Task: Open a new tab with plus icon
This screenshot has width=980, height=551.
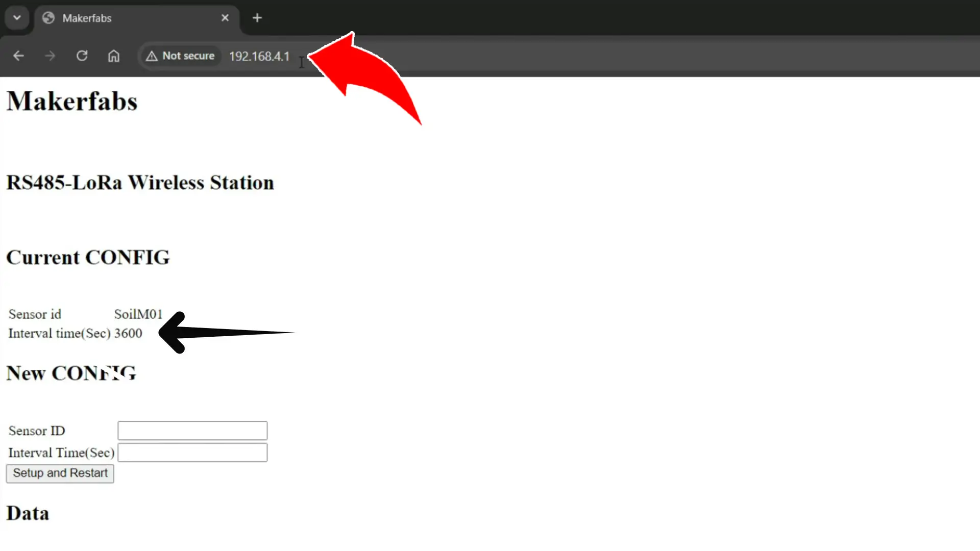Action: point(257,18)
